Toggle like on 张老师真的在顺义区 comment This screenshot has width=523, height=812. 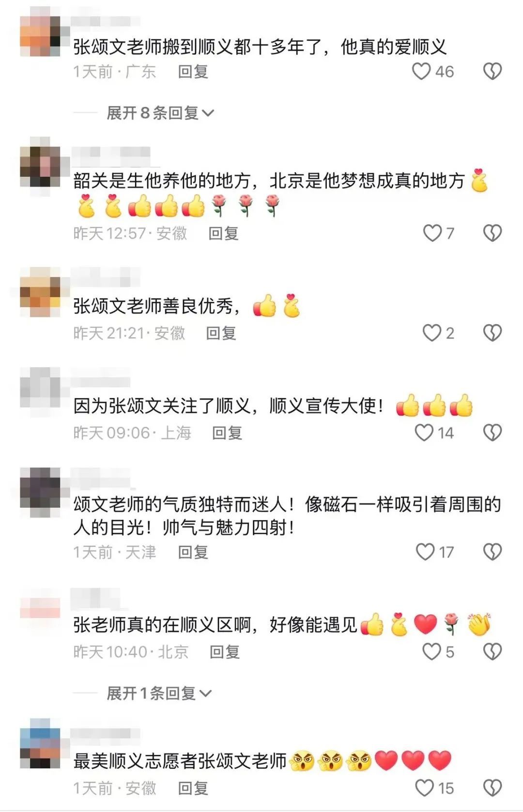(431, 652)
